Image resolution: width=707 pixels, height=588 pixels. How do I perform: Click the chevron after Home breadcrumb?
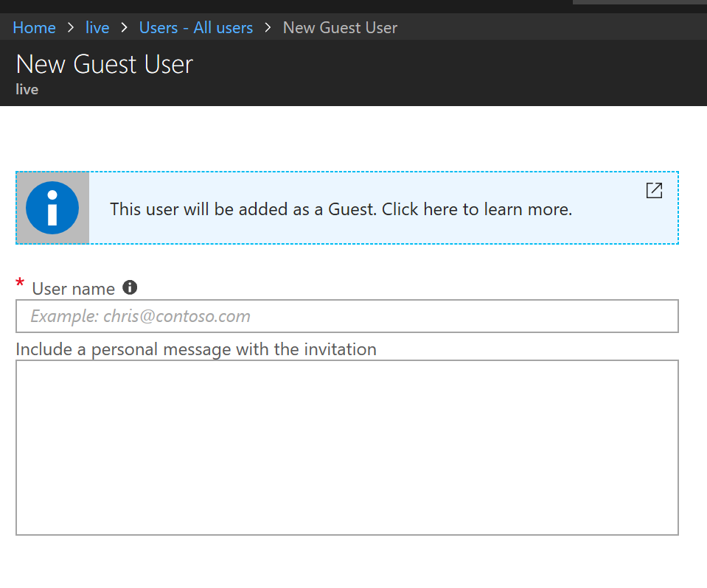(71, 28)
